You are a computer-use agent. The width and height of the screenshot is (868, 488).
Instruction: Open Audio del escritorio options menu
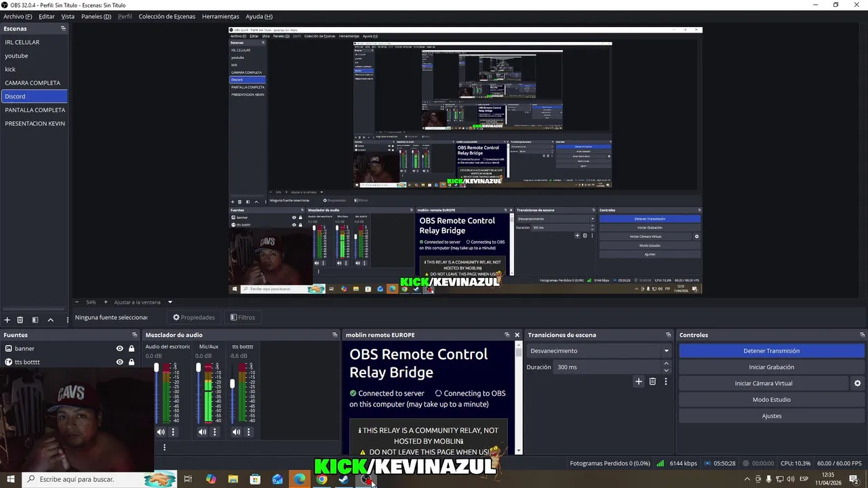[x=173, y=432]
